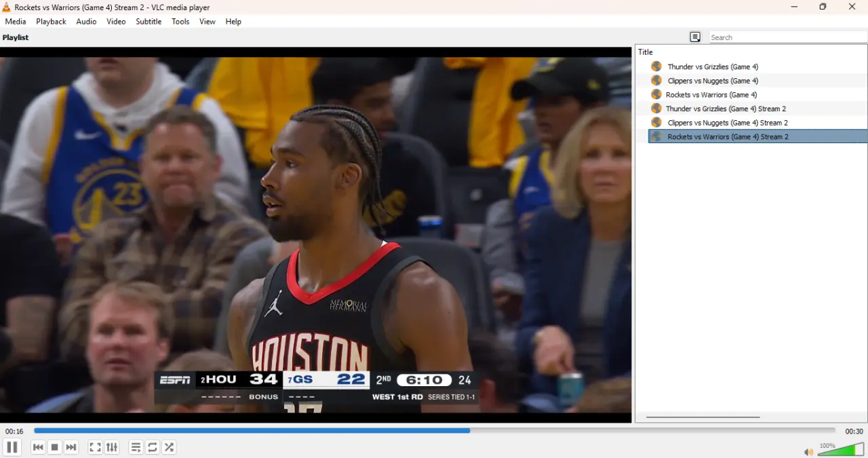Pause playback with the pause button

click(12, 447)
